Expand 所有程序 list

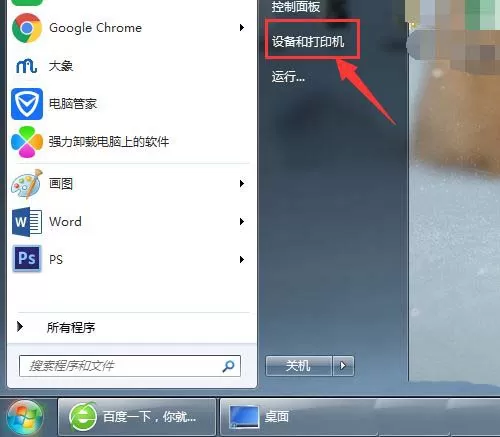71,328
